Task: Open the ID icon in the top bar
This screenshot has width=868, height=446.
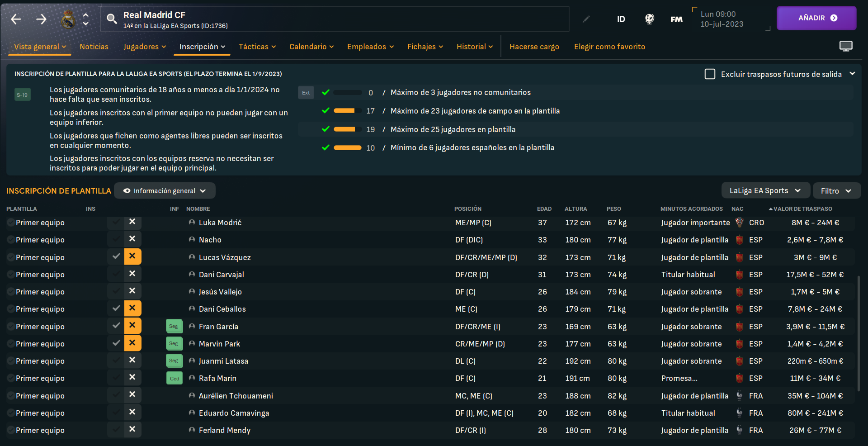Action: tap(621, 19)
